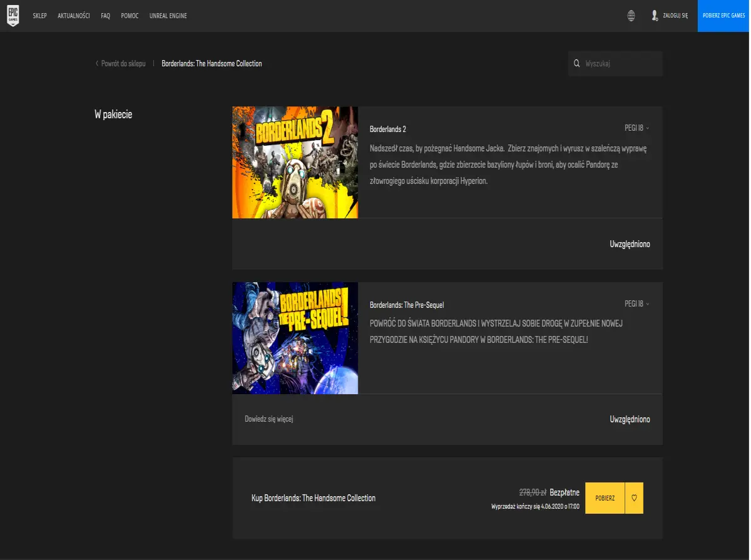Click the Wyszukaj search field
751x560 pixels.
pyautogui.click(x=615, y=64)
